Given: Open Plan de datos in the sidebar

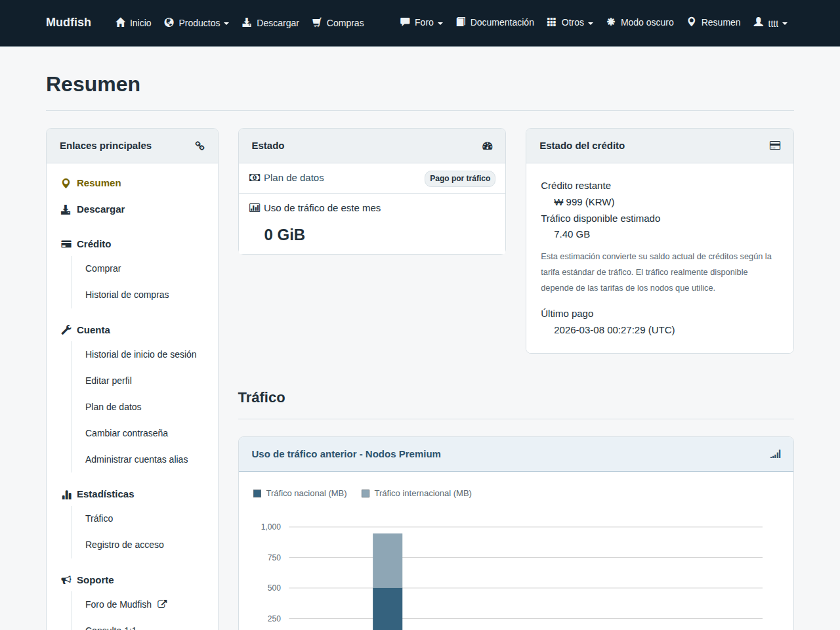Looking at the screenshot, I should coord(114,407).
